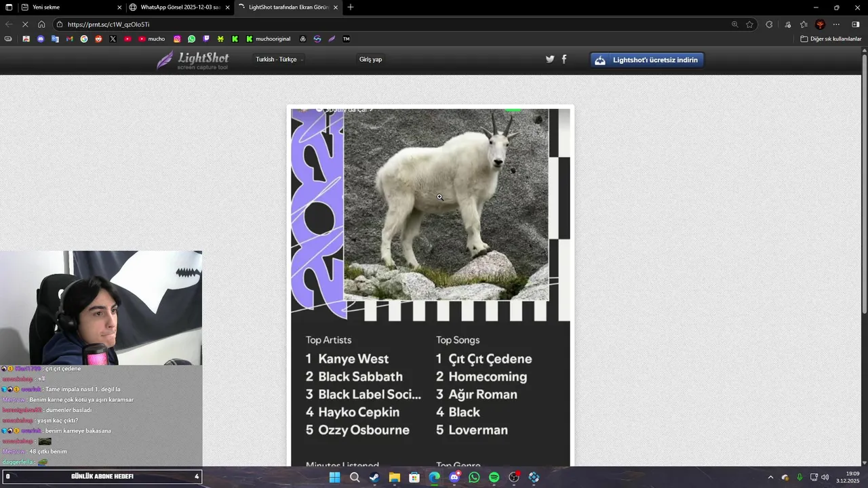Add page to favorites star icon
The image size is (868, 488).
[x=749, y=24]
